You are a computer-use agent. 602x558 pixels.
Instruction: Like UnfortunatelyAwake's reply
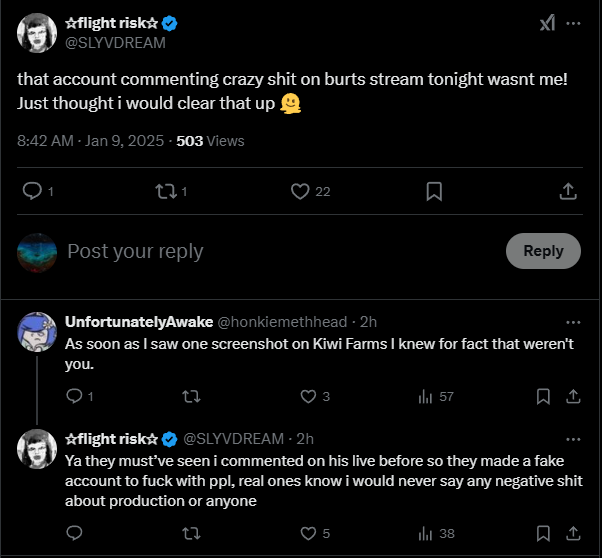click(308, 396)
